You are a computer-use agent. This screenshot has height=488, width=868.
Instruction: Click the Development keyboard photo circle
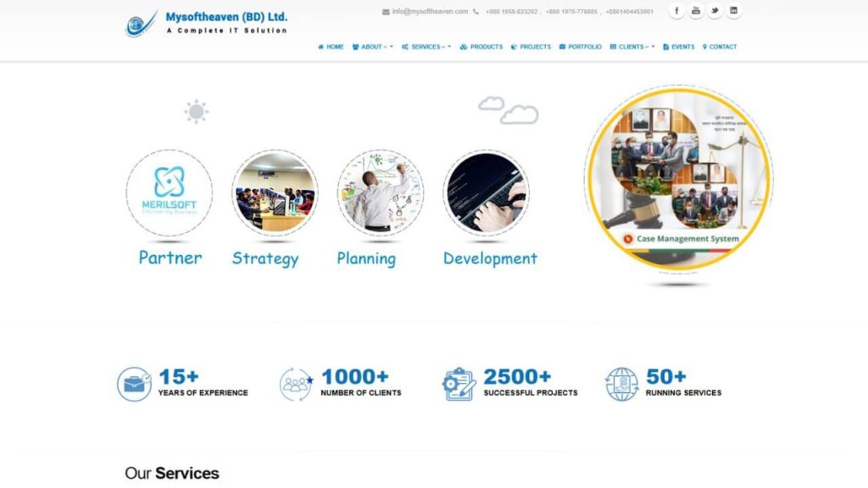(486, 193)
